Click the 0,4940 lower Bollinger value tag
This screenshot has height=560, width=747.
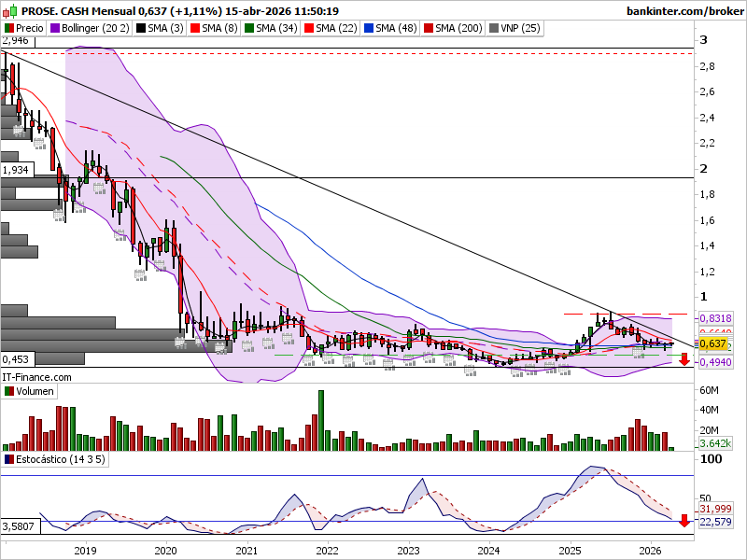[x=715, y=362]
